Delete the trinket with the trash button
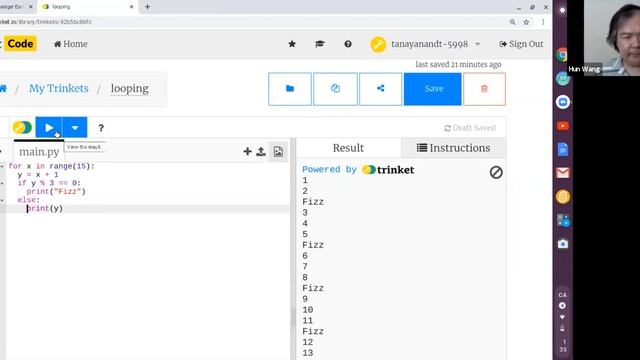The image size is (640, 360). coord(484,89)
